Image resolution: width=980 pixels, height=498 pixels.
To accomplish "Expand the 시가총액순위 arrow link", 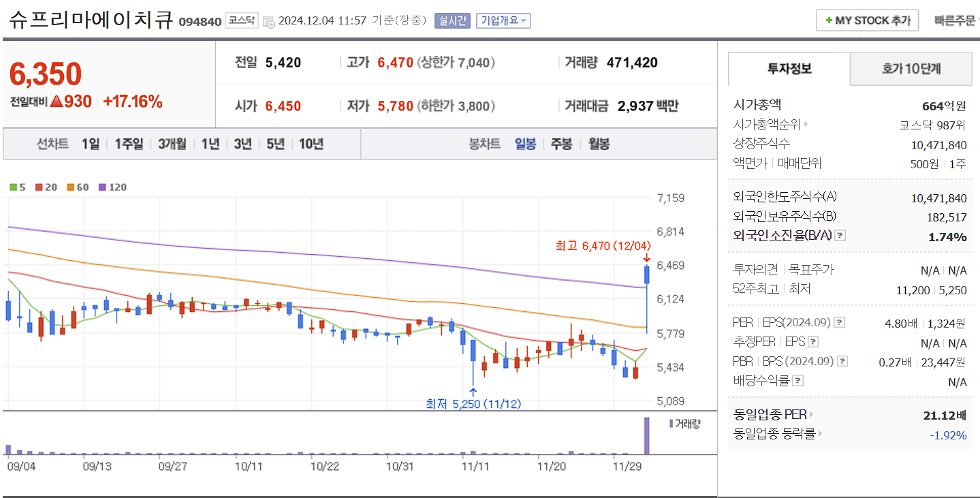I will coord(807,125).
